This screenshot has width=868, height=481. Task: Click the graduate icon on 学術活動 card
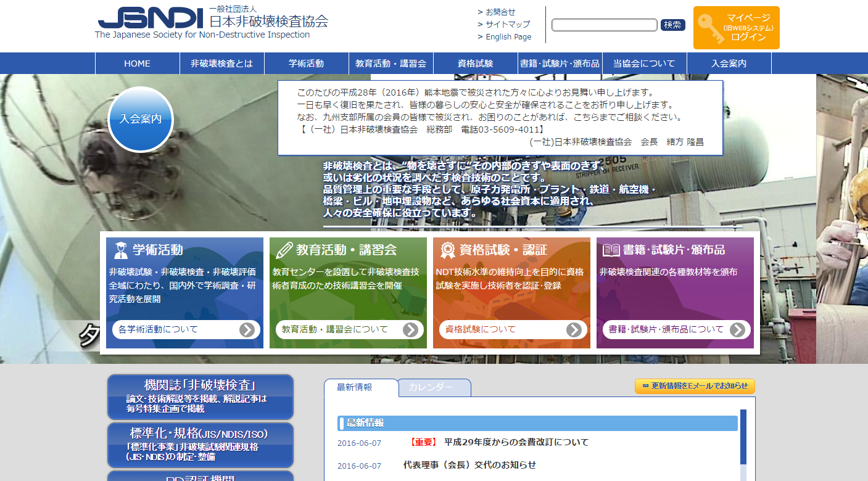(120, 250)
